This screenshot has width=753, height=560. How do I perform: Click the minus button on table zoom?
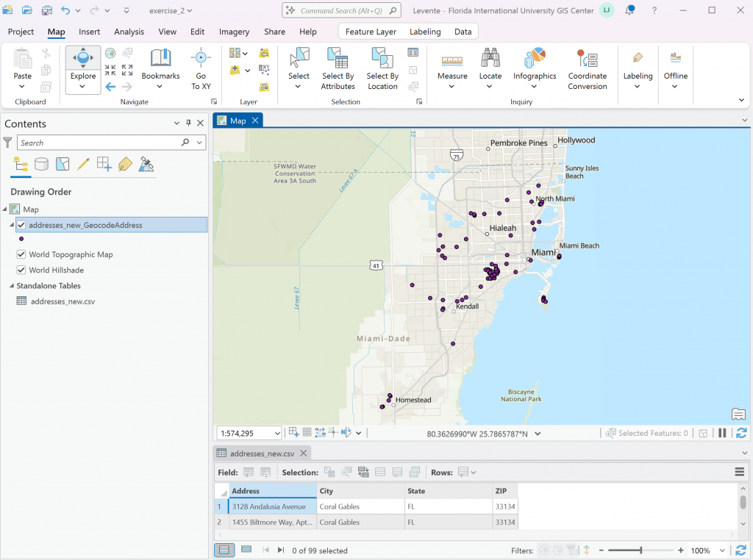pos(601,550)
